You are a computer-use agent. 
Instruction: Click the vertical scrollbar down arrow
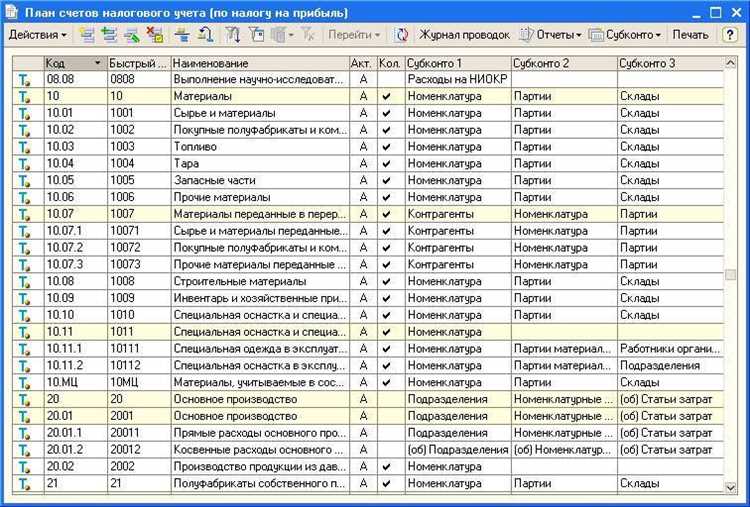tap(730, 486)
